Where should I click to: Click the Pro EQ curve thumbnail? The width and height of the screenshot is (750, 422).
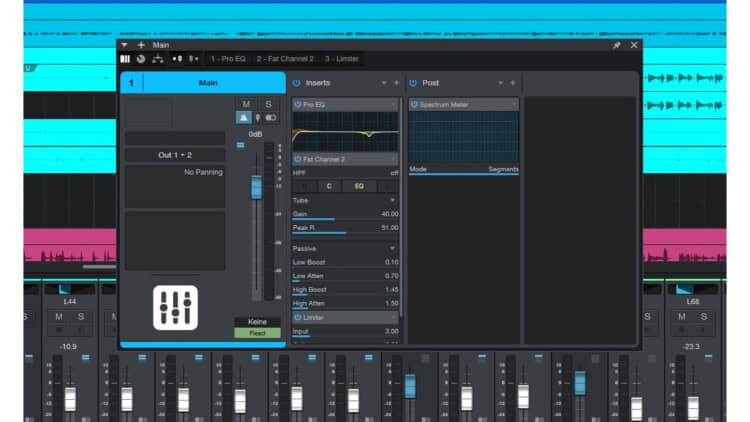coord(345,132)
